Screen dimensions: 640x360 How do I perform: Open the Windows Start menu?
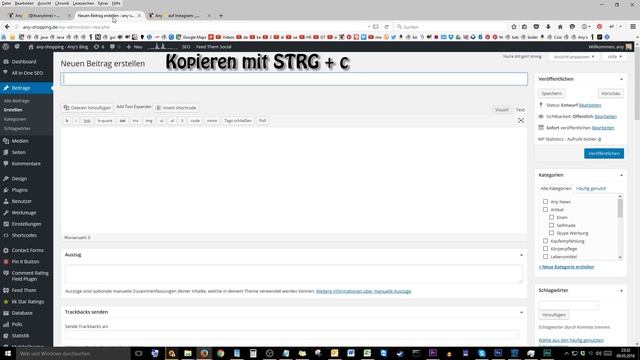8,353
